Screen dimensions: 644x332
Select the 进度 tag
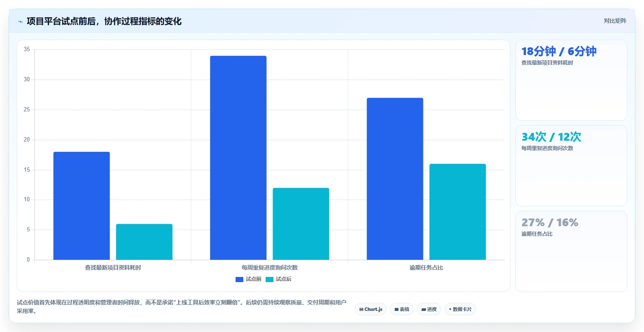(x=429, y=309)
